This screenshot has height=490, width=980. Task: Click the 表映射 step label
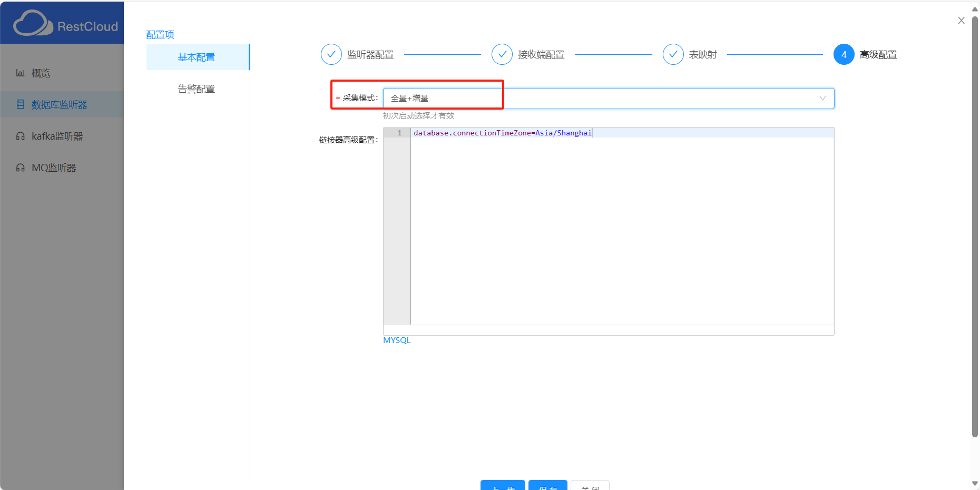point(703,55)
